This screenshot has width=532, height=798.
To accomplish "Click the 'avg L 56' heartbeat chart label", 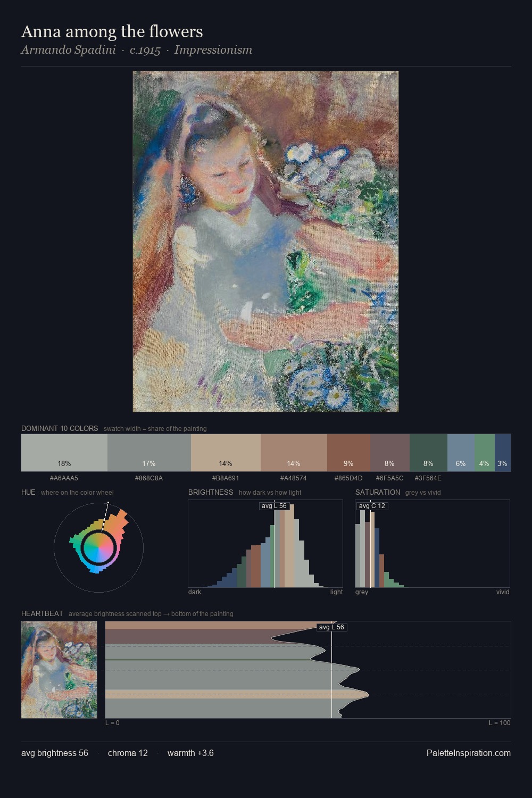I will (331, 627).
